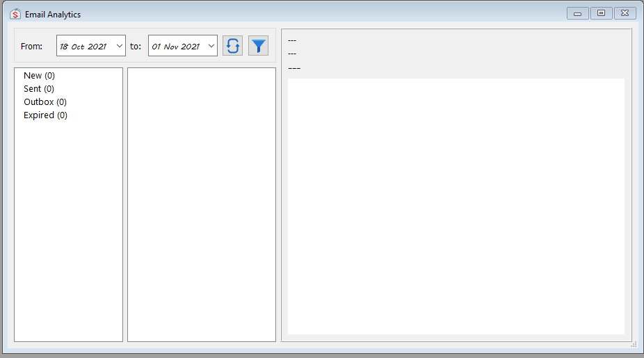Screen dimensions: 644x358
Task: Close the Email Analytics window
Action: (x=625, y=13)
